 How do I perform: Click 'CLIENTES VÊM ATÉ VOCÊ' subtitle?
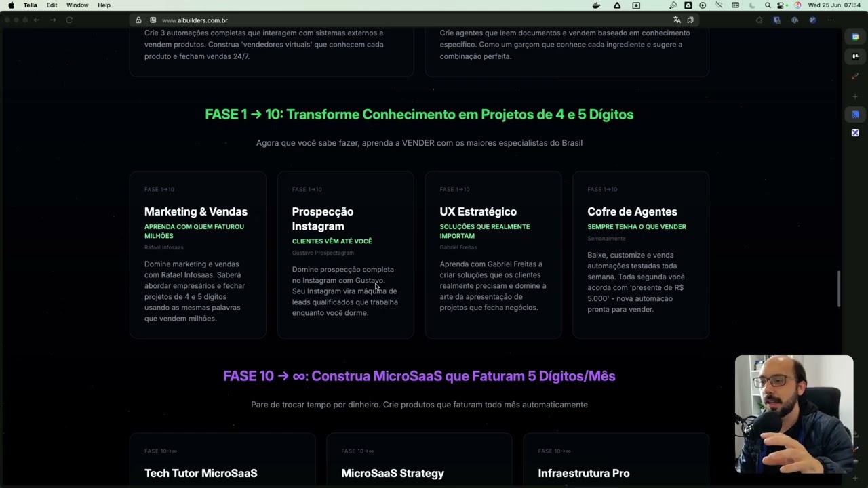click(332, 241)
